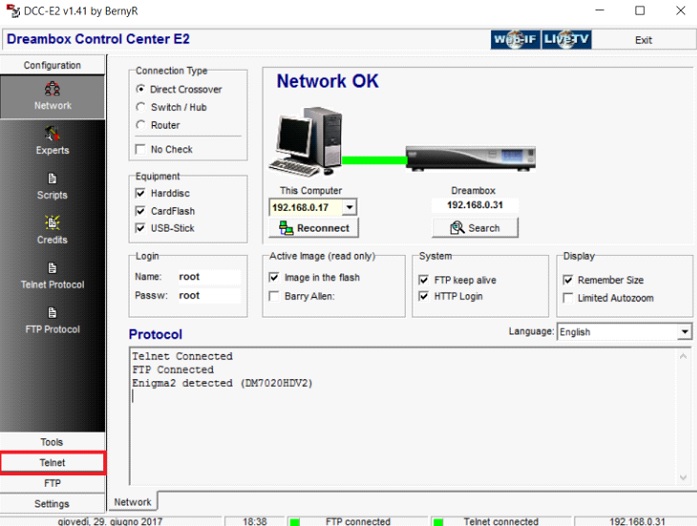This screenshot has height=526, width=697.
Task: Open the Credits sidebar icon
Action: coord(52,229)
